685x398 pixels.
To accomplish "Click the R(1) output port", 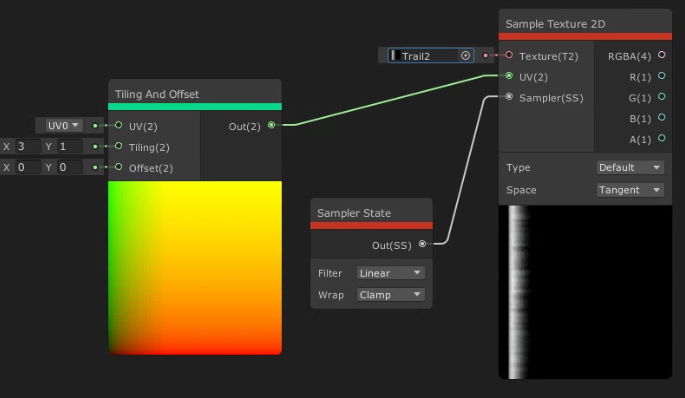I will 661,76.
